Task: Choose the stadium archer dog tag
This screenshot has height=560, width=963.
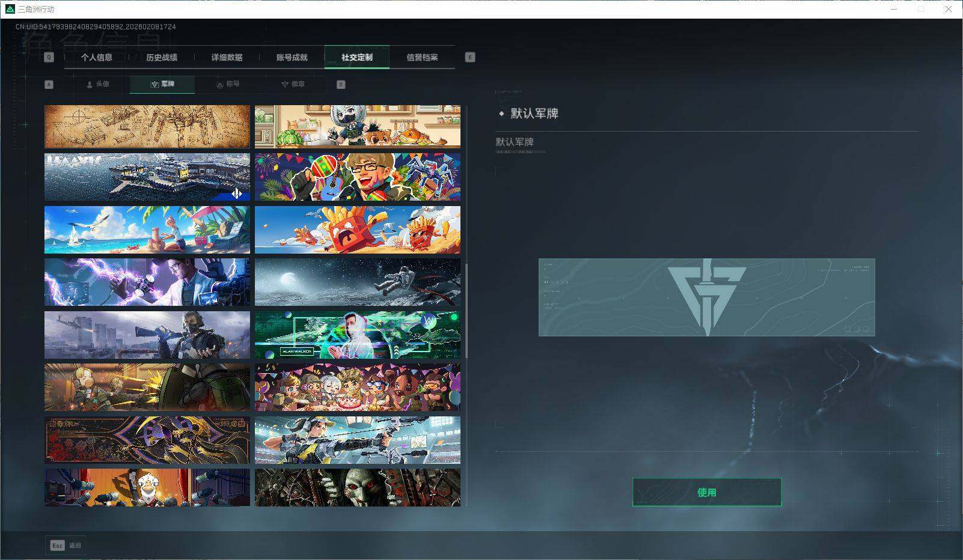Action: (358, 440)
